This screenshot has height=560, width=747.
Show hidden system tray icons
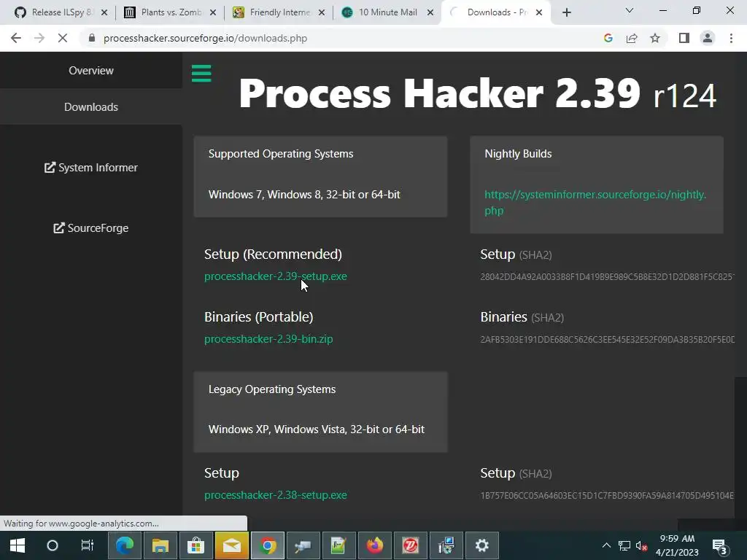tap(606, 545)
